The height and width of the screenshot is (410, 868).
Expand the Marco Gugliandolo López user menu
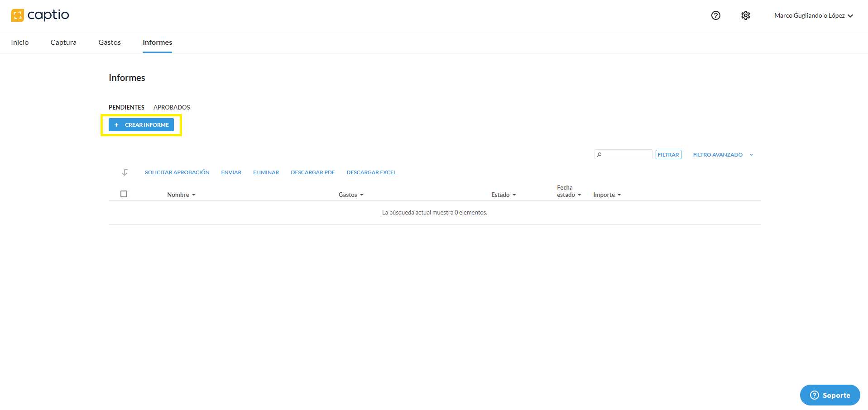814,15
